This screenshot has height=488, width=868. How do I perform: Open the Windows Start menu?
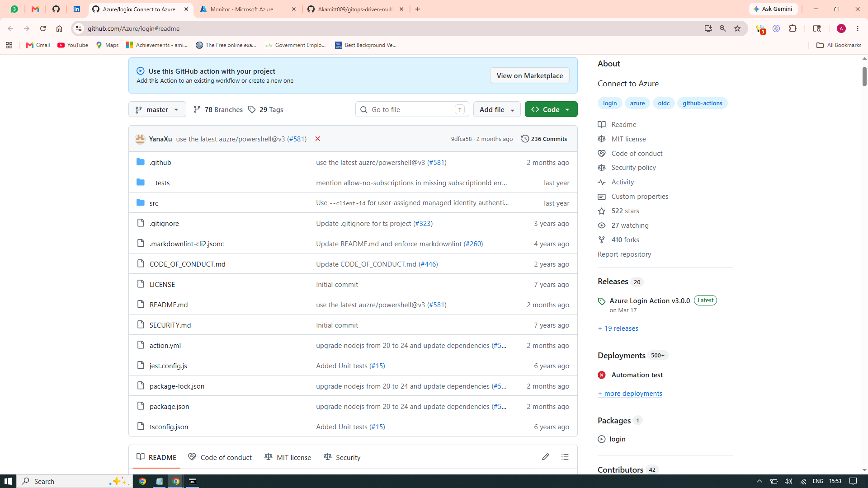[8, 481]
